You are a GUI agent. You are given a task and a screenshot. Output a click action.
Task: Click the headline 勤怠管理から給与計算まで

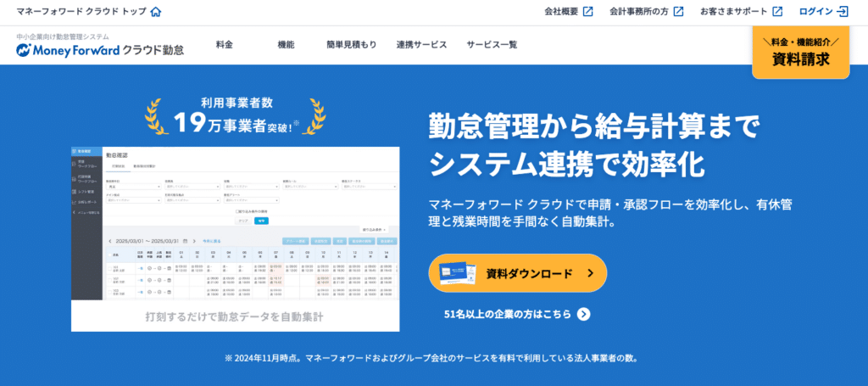pyautogui.click(x=595, y=127)
